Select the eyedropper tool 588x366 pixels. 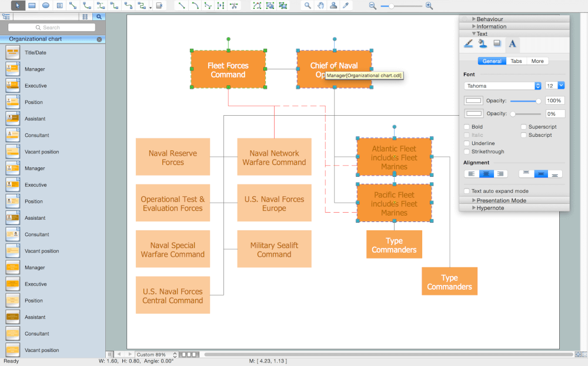346,5
